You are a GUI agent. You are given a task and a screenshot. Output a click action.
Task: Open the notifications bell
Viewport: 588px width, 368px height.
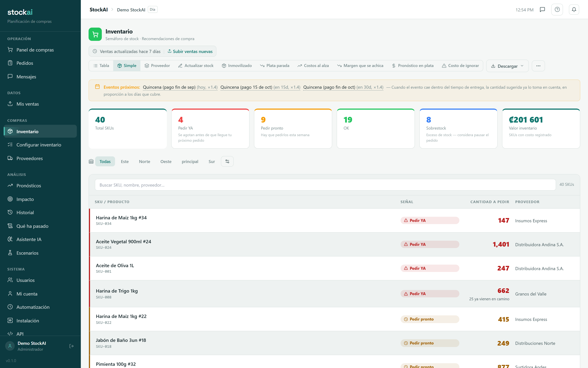coord(574,10)
